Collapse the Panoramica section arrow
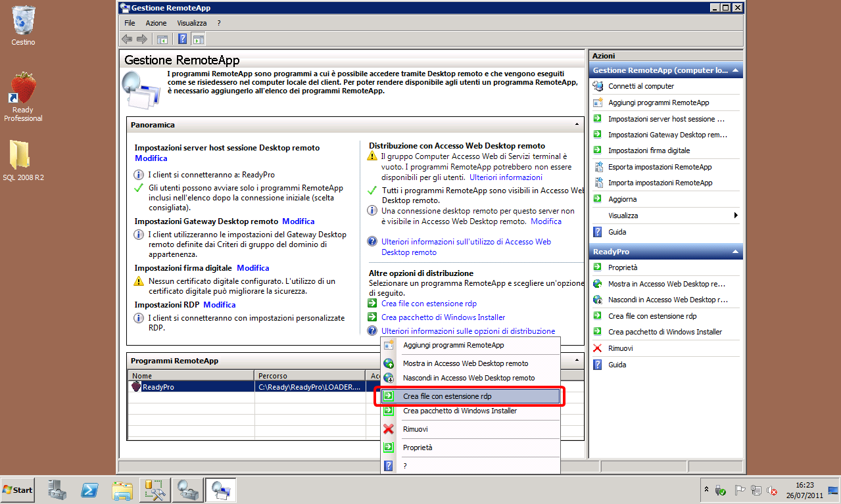 577,124
